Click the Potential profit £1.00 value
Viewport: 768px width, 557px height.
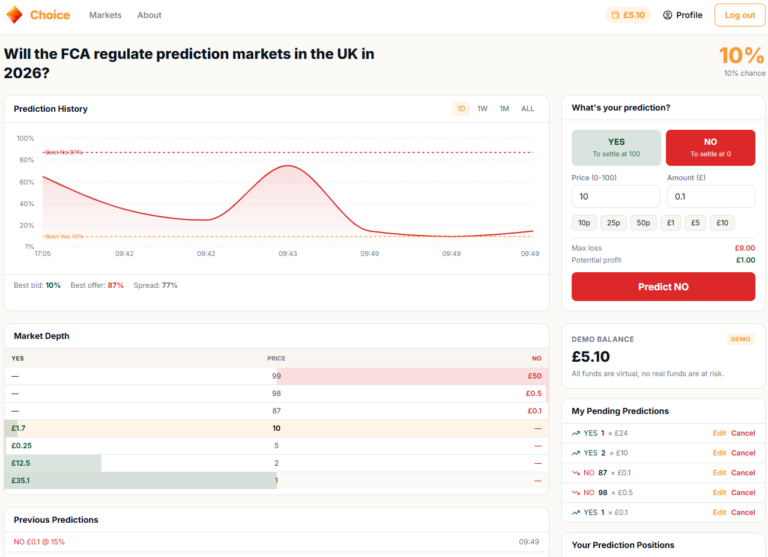tap(745, 260)
